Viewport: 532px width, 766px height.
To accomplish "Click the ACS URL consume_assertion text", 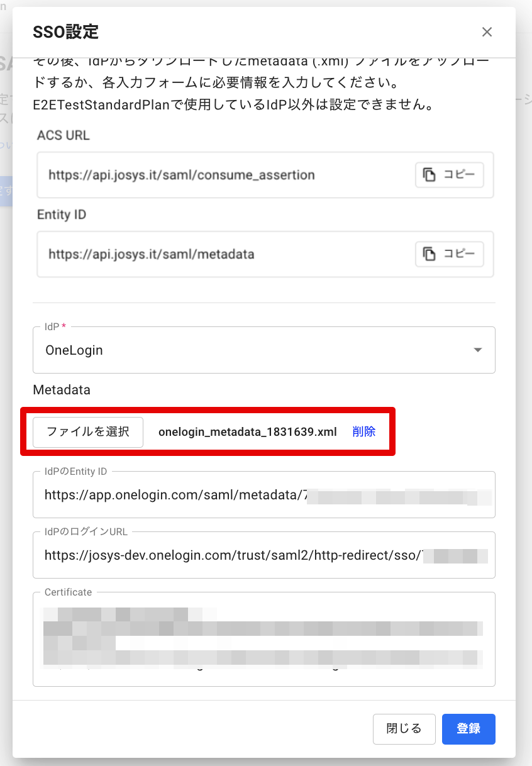I will click(182, 175).
